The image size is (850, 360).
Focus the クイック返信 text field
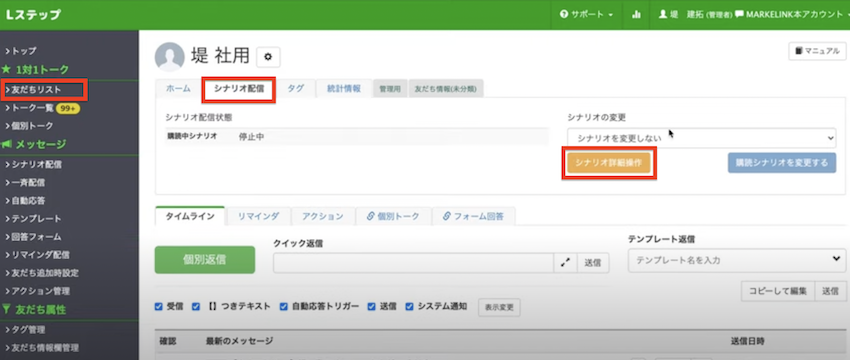[414, 262]
